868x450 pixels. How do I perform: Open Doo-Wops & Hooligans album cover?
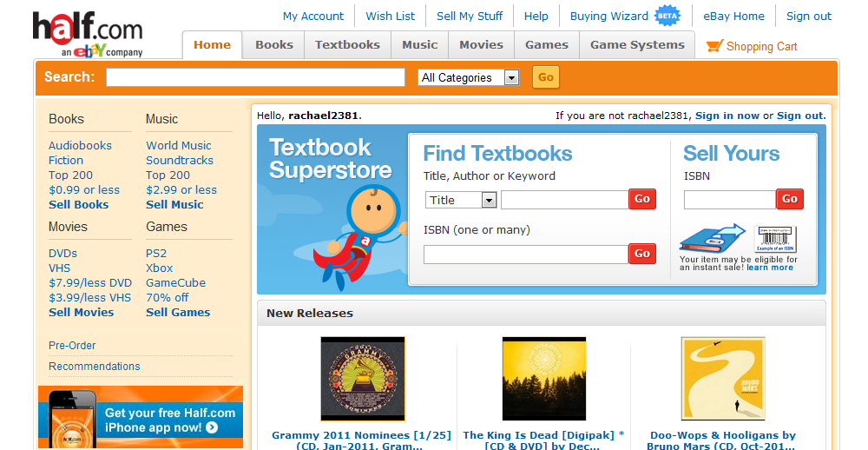(x=723, y=379)
